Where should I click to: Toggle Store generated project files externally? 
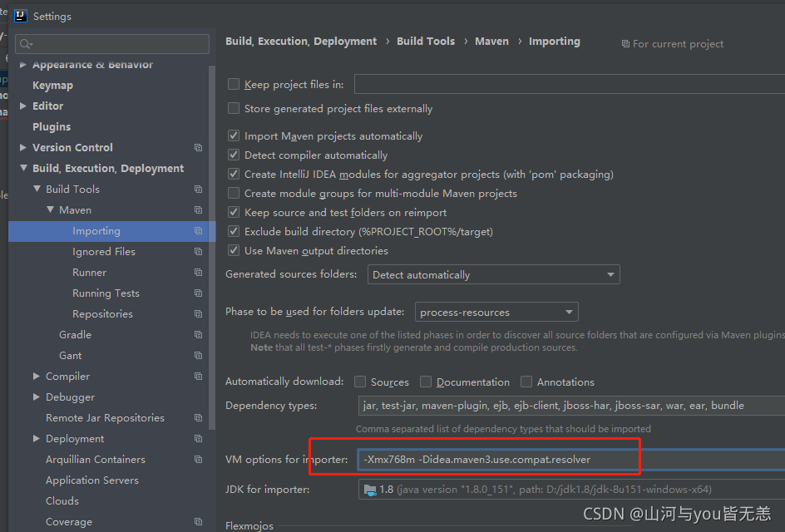click(x=234, y=108)
